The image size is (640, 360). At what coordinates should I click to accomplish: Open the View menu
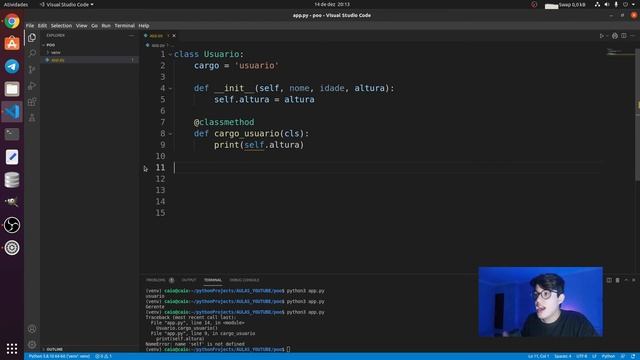click(x=82, y=26)
